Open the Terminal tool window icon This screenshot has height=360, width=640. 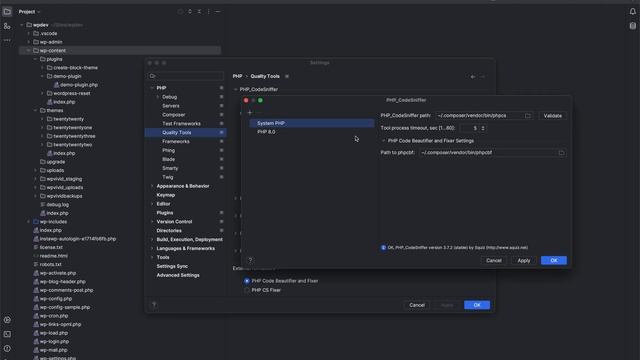[7, 334]
